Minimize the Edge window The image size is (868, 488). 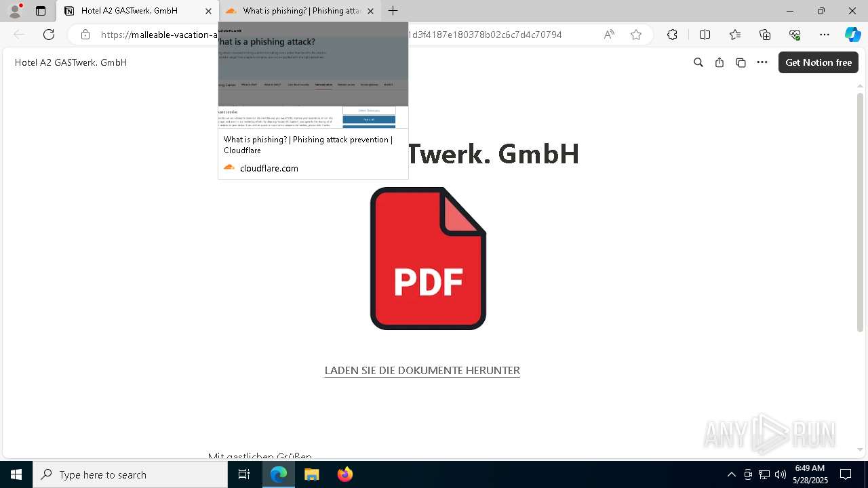790,11
